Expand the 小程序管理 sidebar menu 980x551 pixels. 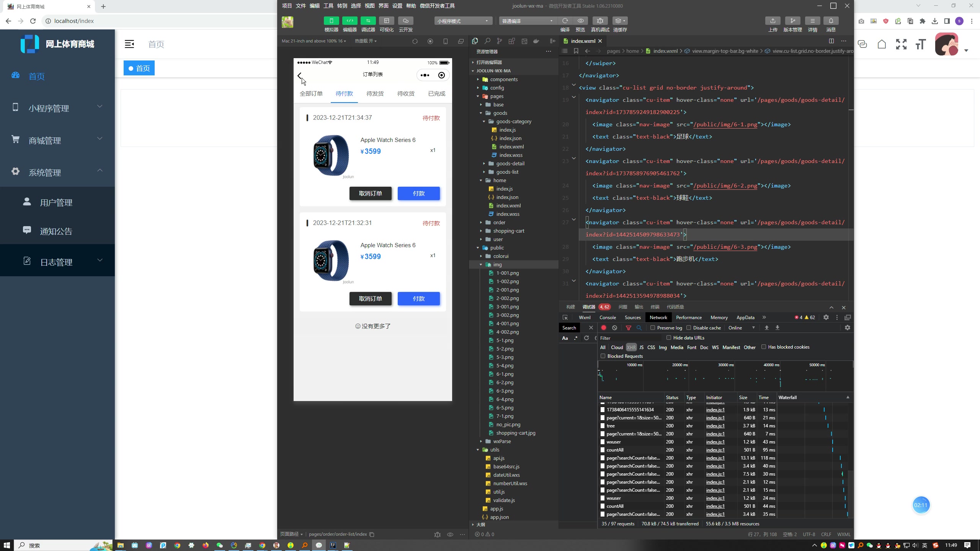(57, 108)
